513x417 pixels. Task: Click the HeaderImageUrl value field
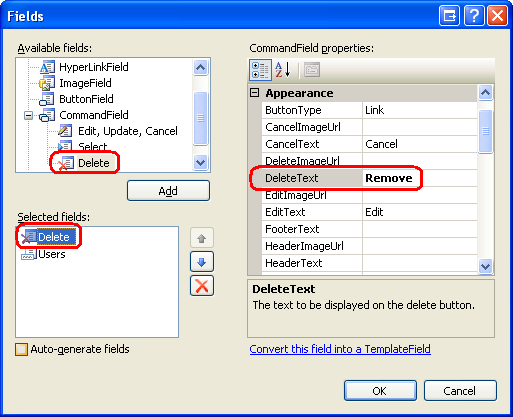click(x=419, y=246)
